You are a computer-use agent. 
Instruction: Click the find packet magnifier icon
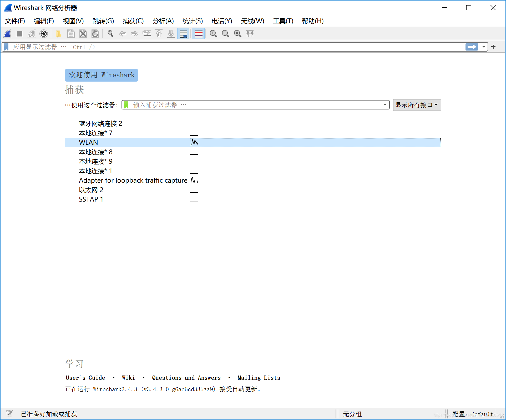pos(110,34)
